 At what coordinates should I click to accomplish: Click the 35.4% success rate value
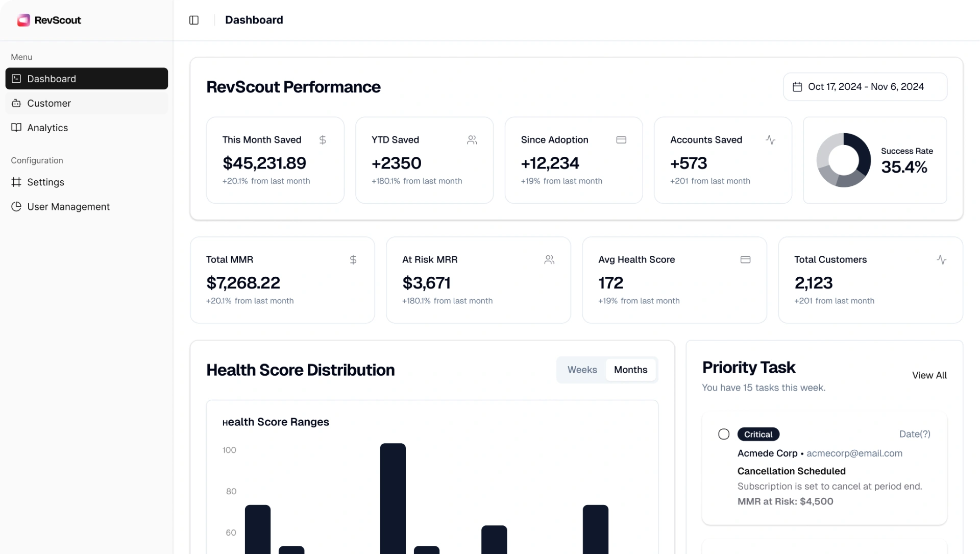click(x=904, y=167)
